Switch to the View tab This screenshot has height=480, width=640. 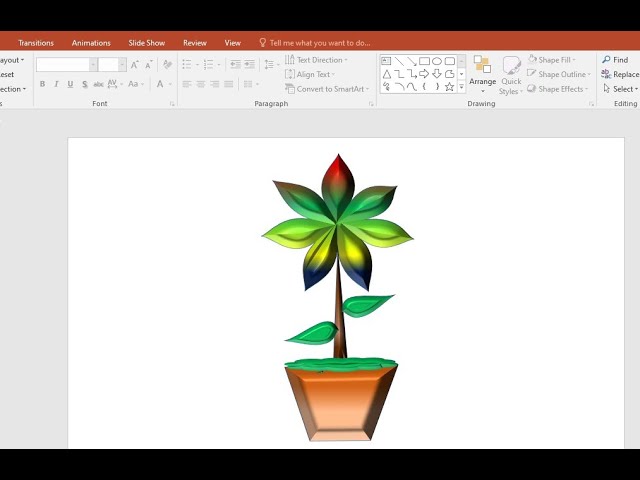point(233,43)
